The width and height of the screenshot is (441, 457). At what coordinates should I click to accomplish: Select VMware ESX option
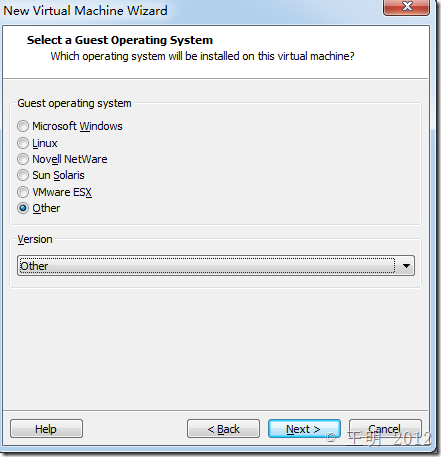pyautogui.click(x=23, y=192)
